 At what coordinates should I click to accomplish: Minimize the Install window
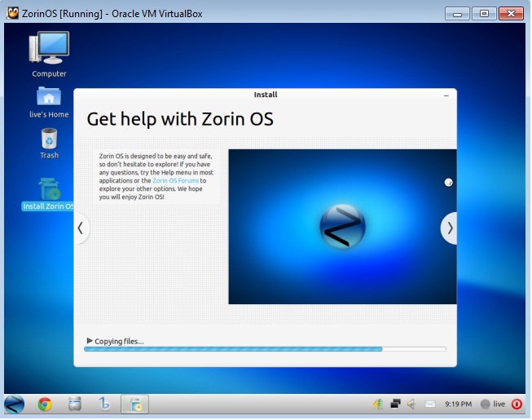click(446, 96)
